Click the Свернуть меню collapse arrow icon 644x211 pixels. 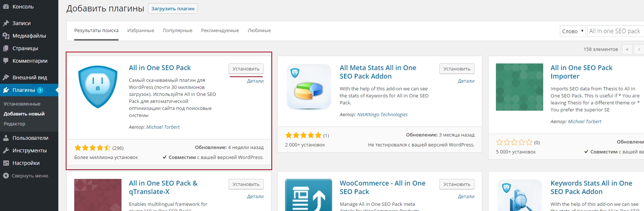[x=6, y=176]
